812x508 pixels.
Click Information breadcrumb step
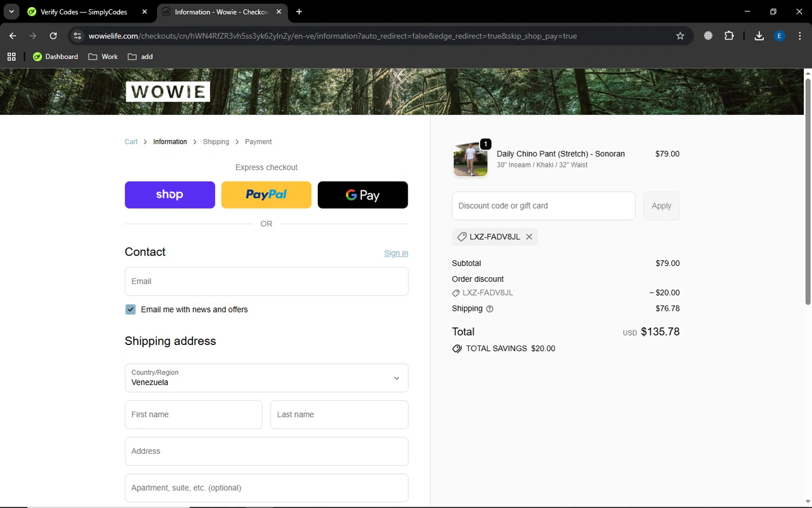tap(170, 142)
